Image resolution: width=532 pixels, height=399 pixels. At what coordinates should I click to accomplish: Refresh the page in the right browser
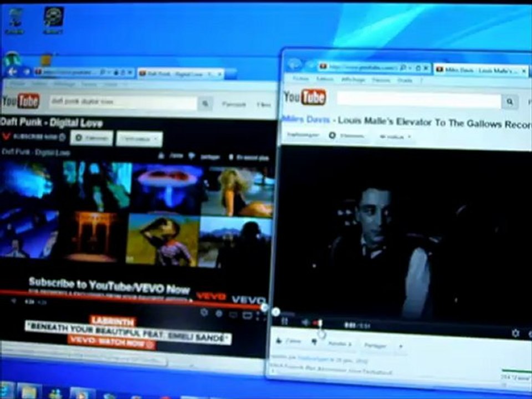click(418, 69)
